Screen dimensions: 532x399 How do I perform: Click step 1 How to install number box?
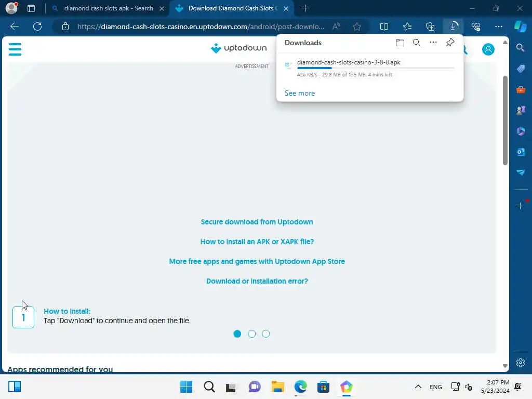(x=23, y=317)
